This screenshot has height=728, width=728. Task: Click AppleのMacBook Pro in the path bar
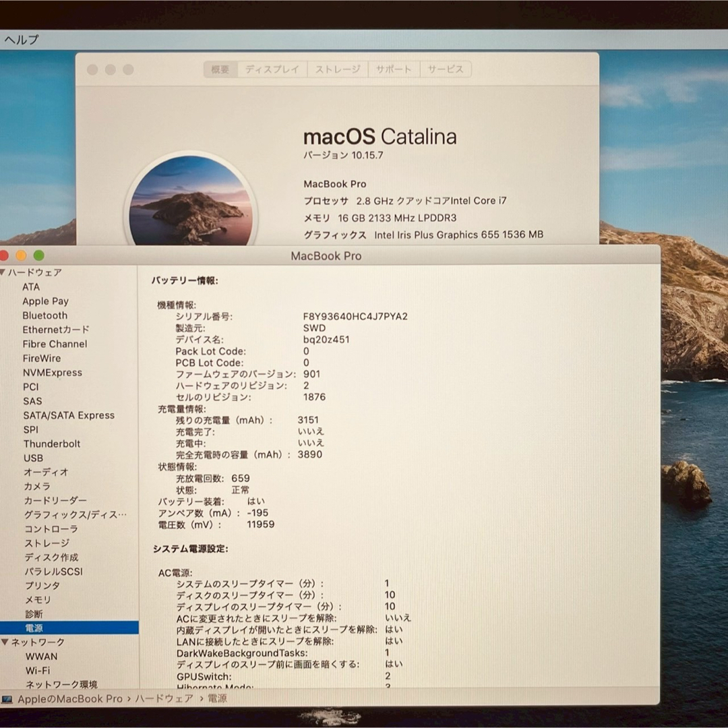click(70, 699)
